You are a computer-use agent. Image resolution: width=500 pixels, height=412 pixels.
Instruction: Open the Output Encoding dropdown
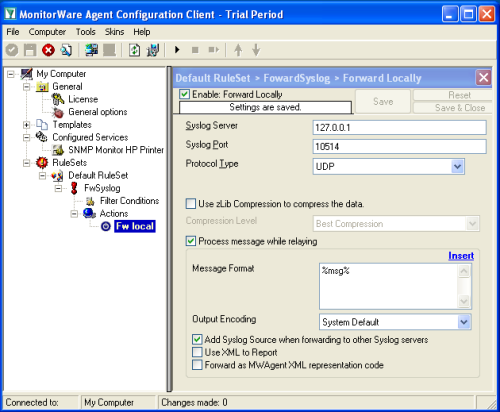click(464, 322)
